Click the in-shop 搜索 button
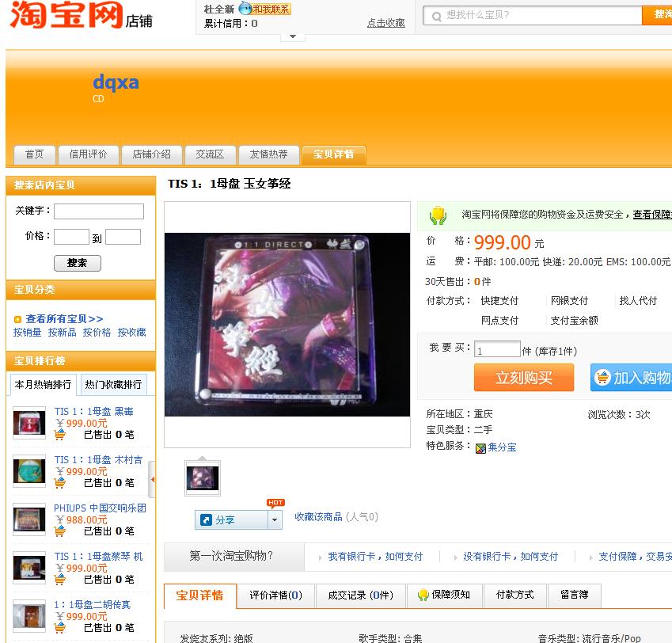Screen dimensions: 672x643 tap(77, 263)
